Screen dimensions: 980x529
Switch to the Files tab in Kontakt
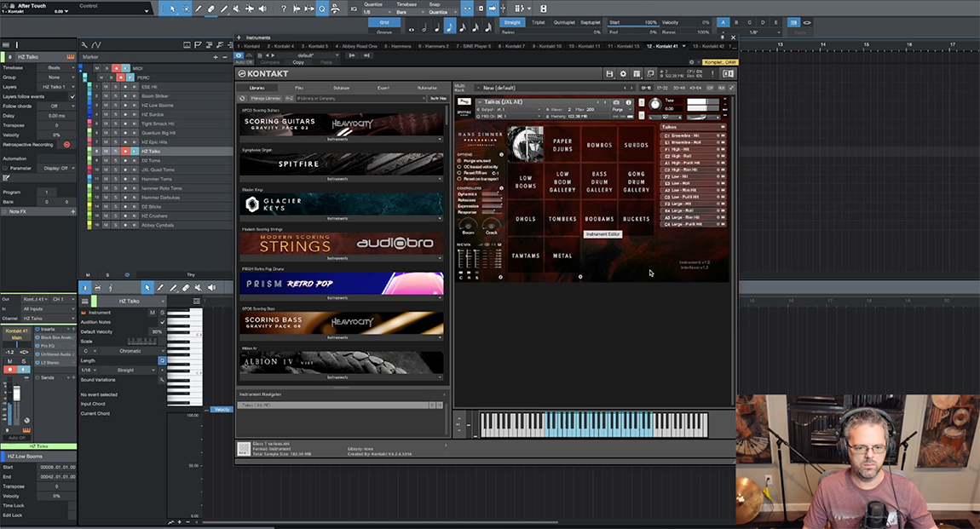(301, 88)
